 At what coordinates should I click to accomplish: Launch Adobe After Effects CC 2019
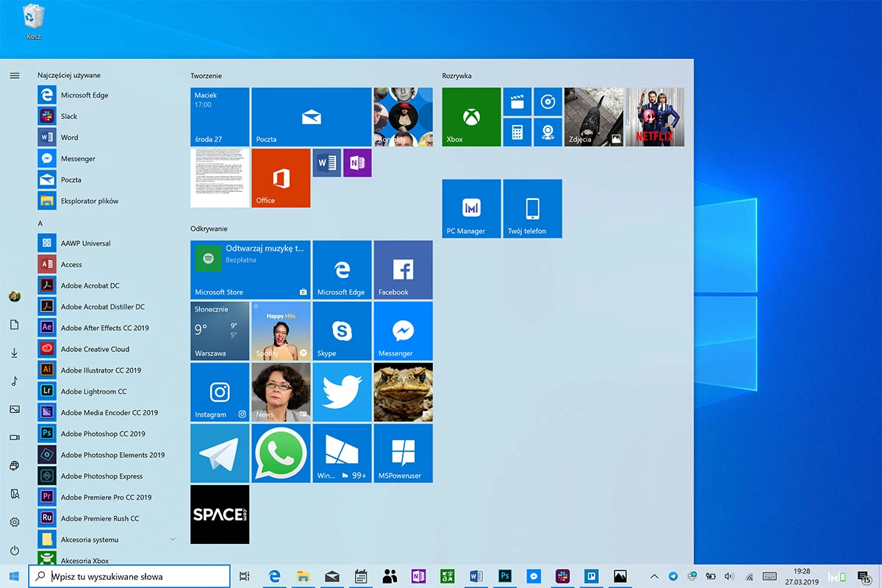pos(107,328)
